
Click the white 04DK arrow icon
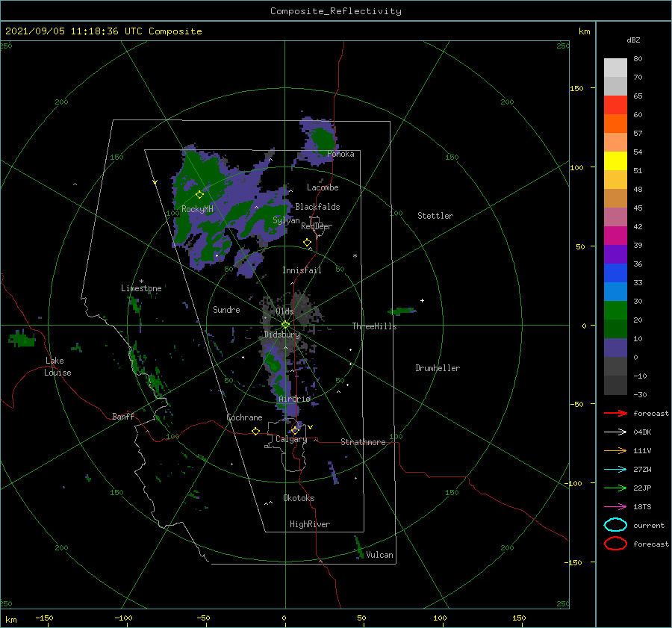pos(615,432)
